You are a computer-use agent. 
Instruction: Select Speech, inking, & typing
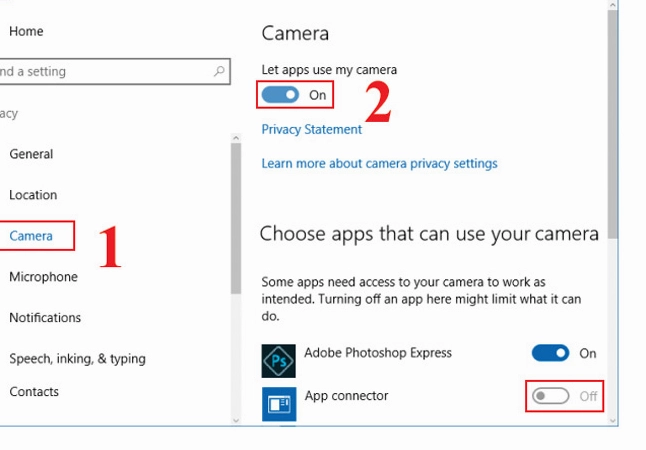click(77, 359)
